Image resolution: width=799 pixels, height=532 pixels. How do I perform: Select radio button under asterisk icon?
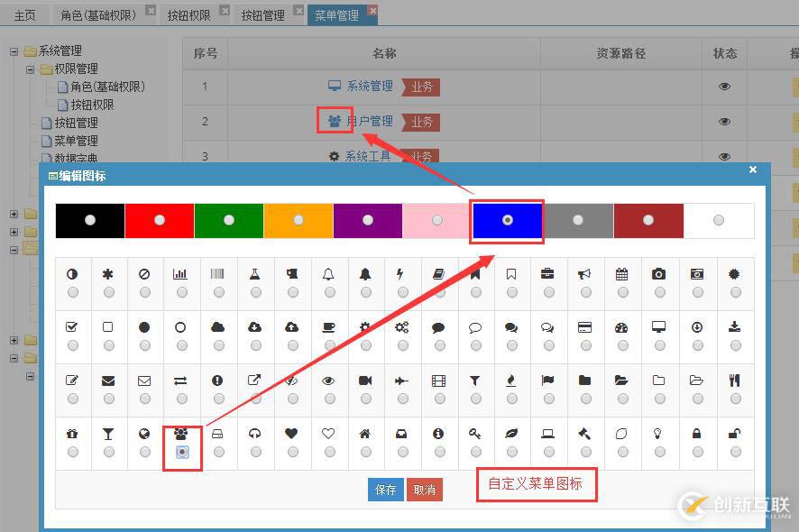[x=109, y=292]
